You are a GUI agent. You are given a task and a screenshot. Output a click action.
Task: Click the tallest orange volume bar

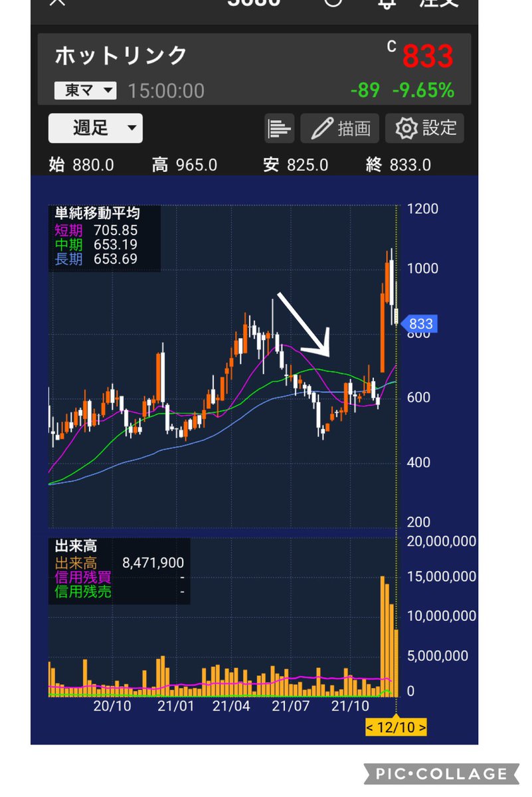click(383, 636)
